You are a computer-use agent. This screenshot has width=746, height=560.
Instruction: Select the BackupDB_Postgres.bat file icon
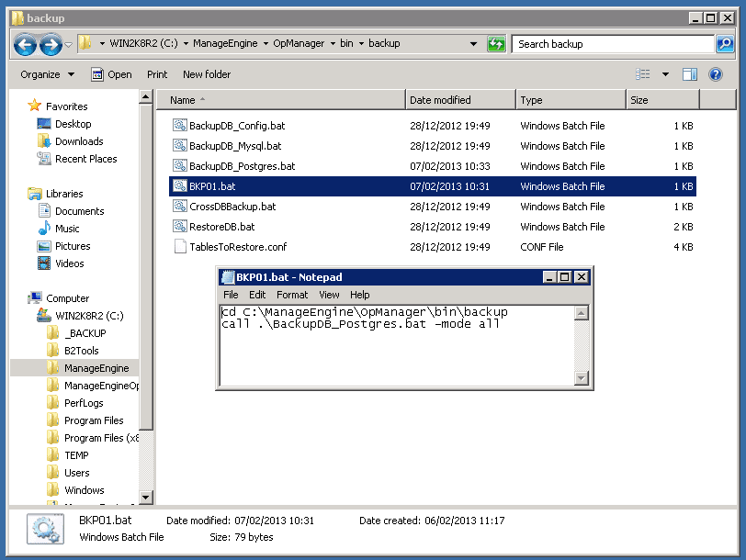(179, 166)
